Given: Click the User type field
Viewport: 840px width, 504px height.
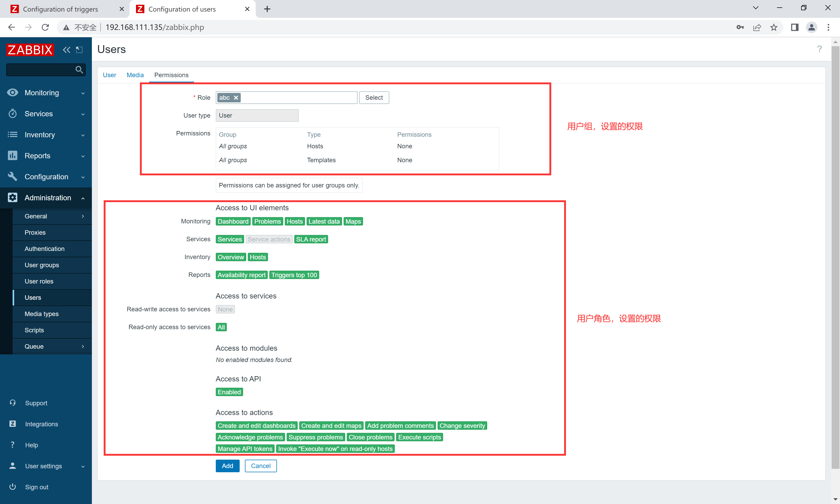Looking at the screenshot, I should 257,115.
